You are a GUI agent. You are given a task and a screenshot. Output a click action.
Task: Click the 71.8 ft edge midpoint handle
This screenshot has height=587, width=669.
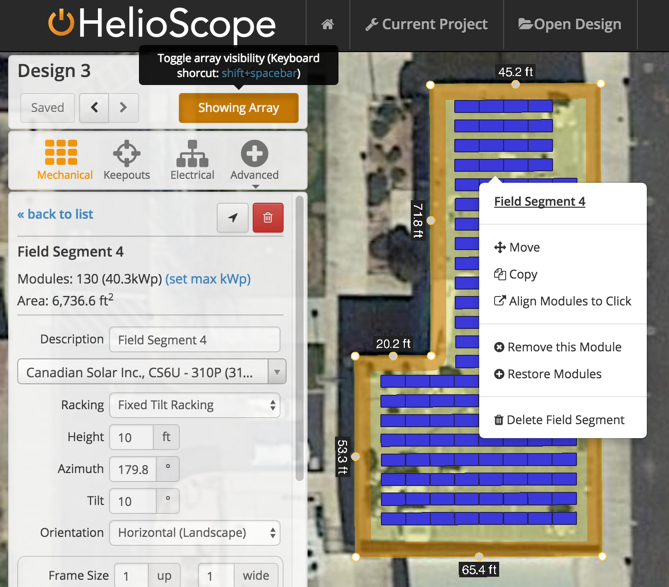point(431,220)
